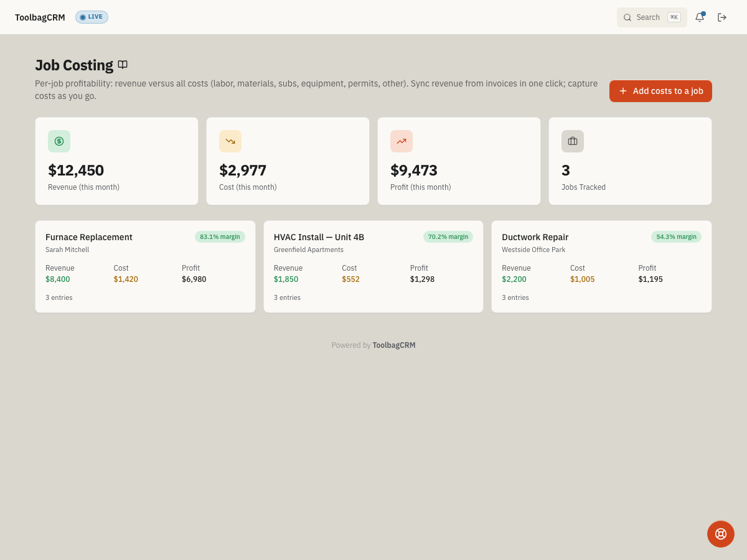Click the 83.1% margin badge
Image resolution: width=747 pixels, height=560 pixels.
(220, 236)
